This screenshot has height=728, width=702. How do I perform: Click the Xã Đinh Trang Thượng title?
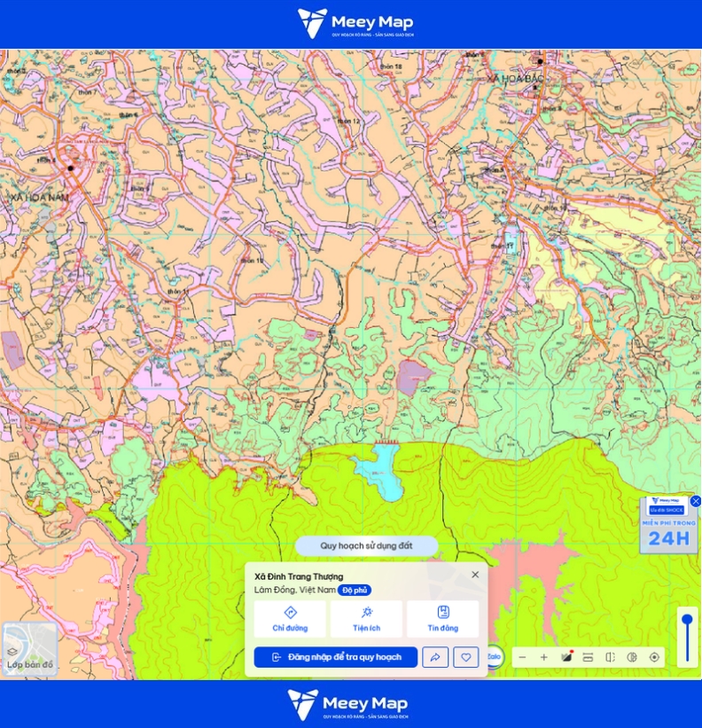299,576
